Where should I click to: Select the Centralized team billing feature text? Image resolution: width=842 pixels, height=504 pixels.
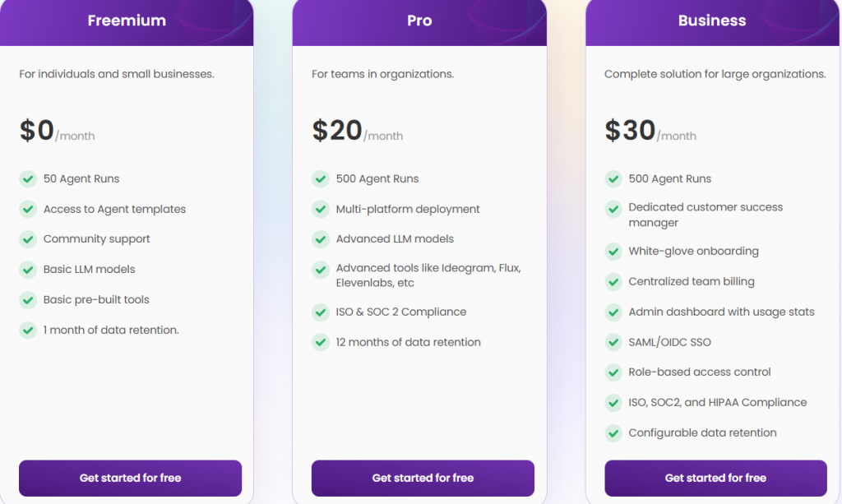coord(691,281)
